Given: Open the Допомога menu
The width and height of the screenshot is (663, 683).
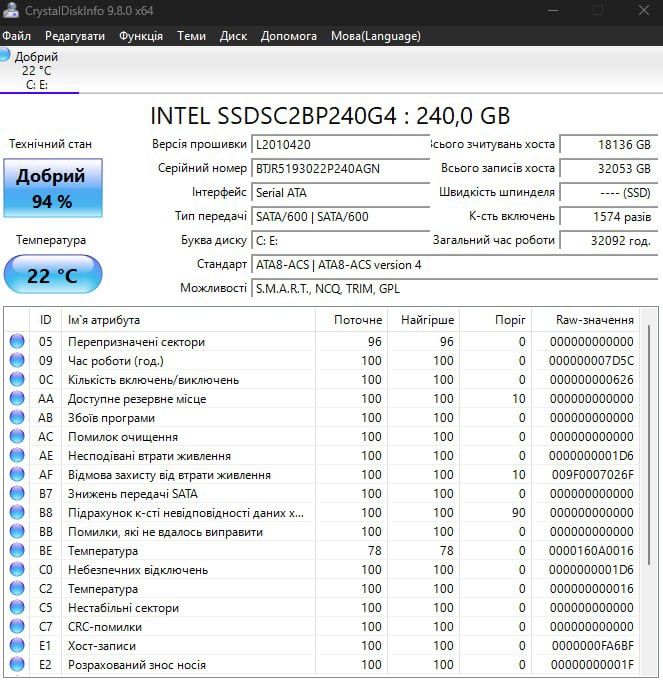Looking at the screenshot, I should pos(288,36).
